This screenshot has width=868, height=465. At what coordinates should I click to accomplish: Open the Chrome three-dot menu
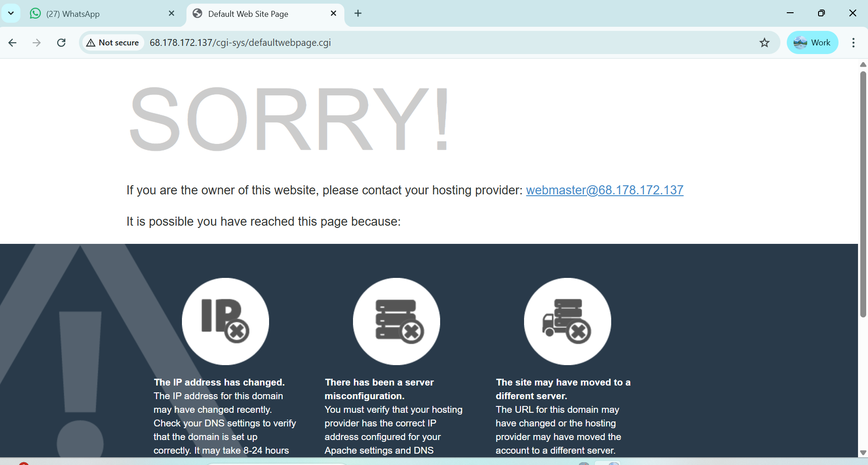point(853,43)
